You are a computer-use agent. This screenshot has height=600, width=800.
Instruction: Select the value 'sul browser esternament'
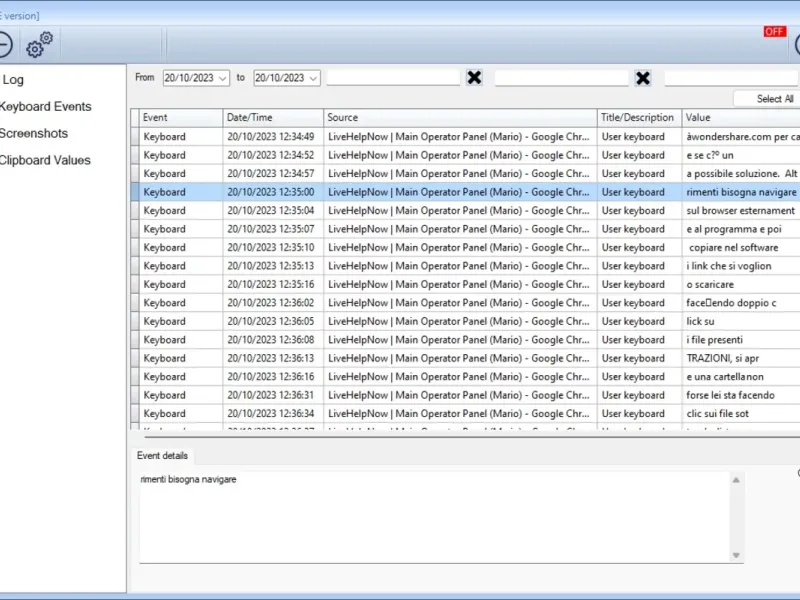click(740, 211)
